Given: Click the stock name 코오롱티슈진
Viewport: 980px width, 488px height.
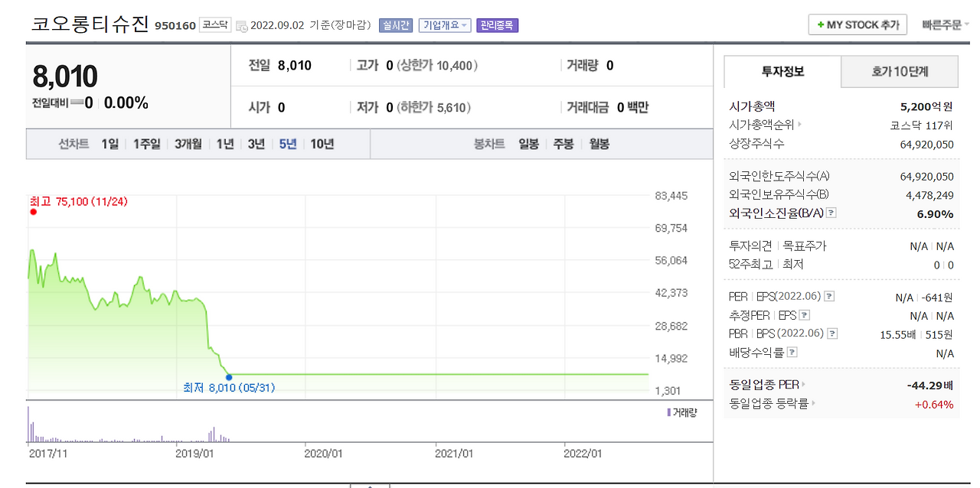Looking at the screenshot, I should pyautogui.click(x=90, y=24).
